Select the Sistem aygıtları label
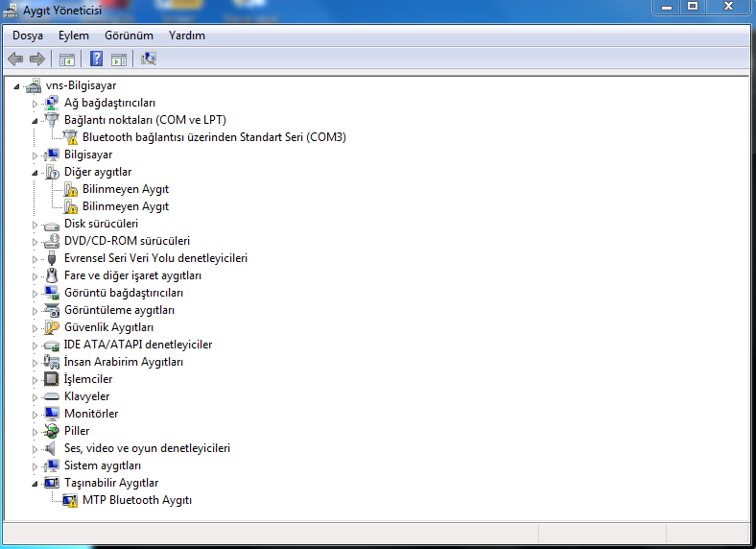The height and width of the screenshot is (549, 756). [x=103, y=465]
